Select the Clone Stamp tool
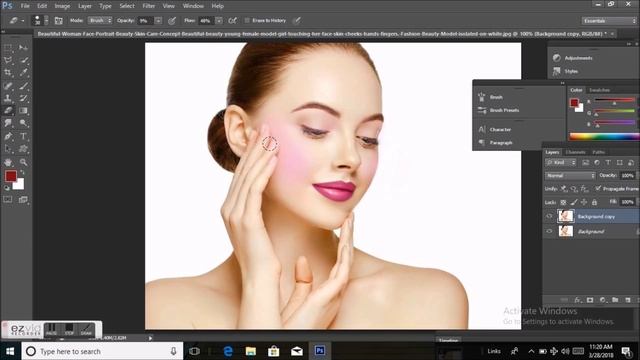The width and height of the screenshot is (640, 360). pyautogui.click(x=8, y=98)
